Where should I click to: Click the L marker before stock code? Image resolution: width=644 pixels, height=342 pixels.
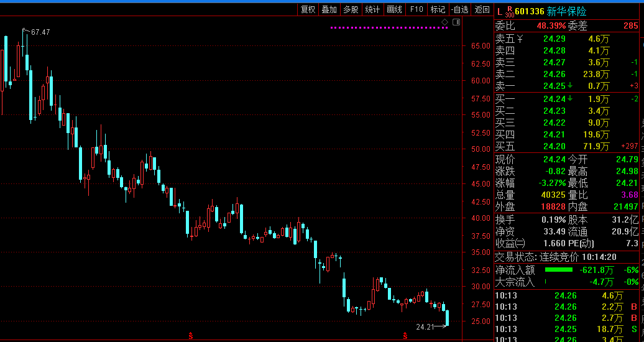click(499, 11)
